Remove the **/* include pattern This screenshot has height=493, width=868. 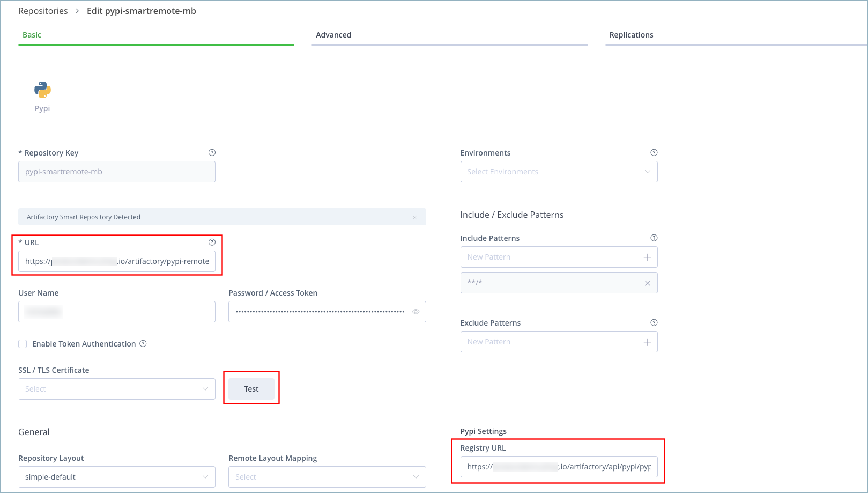pyautogui.click(x=647, y=283)
